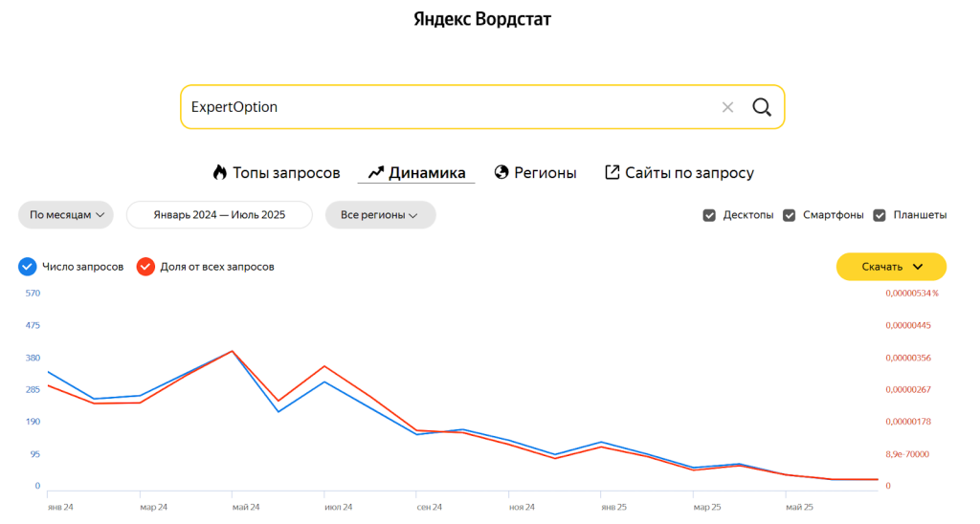Image resolution: width=980 pixels, height=524 pixels.
Task: Expand the Все регионы dropdown
Action: tap(380, 215)
